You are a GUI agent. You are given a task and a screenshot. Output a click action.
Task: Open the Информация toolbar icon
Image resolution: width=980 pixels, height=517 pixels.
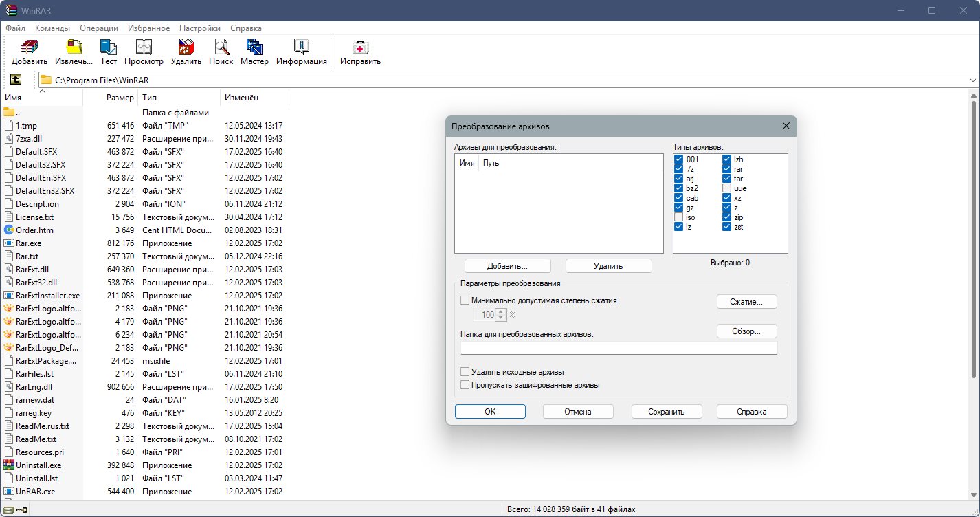(301, 47)
